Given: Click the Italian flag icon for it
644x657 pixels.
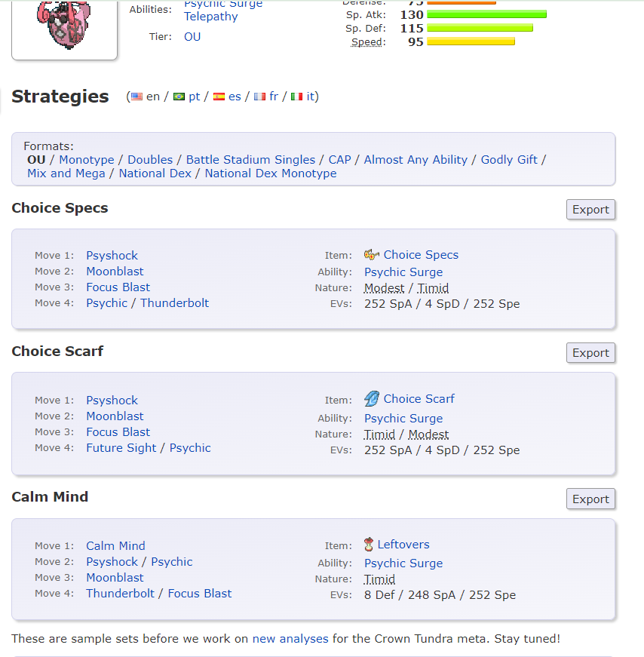Looking at the screenshot, I should tap(296, 97).
